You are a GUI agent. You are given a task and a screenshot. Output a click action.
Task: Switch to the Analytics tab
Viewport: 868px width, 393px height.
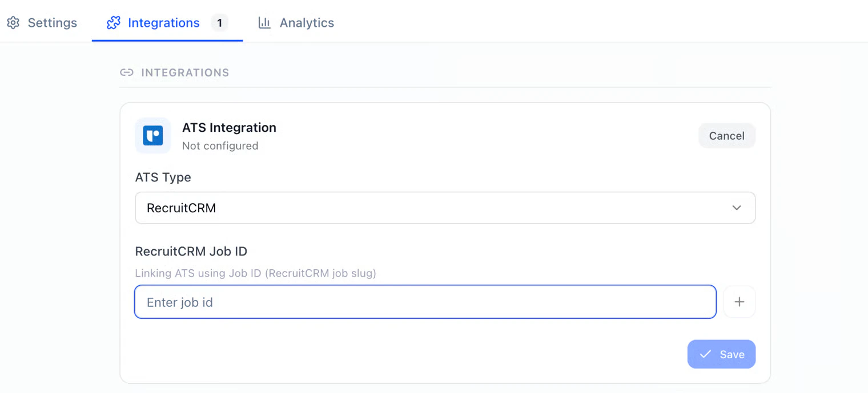click(296, 23)
